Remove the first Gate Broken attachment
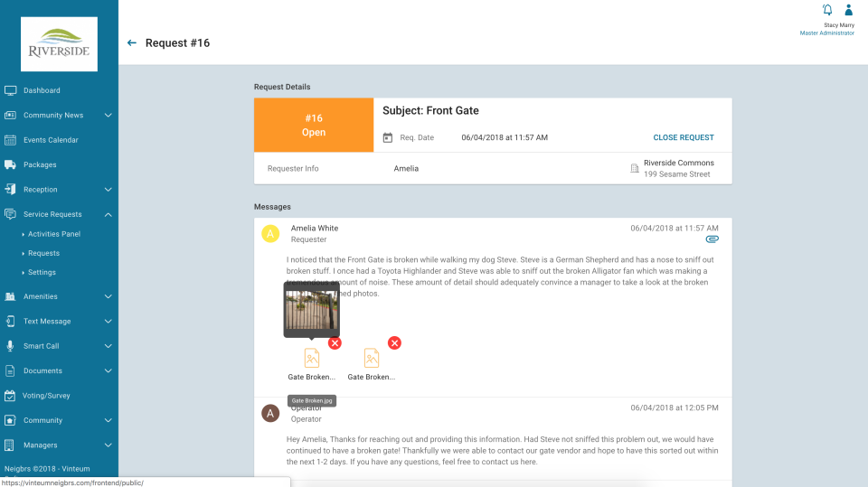This screenshot has width=868, height=487. click(335, 343)
